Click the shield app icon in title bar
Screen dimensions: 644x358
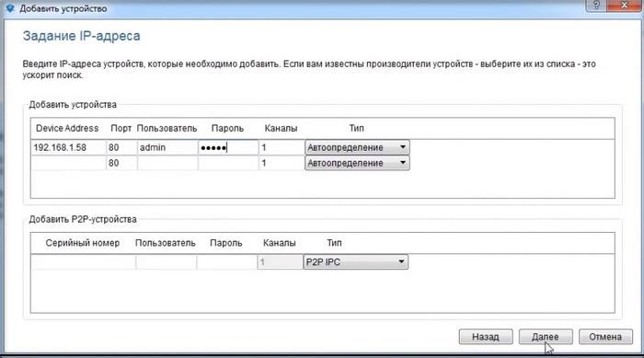point(10,8)
